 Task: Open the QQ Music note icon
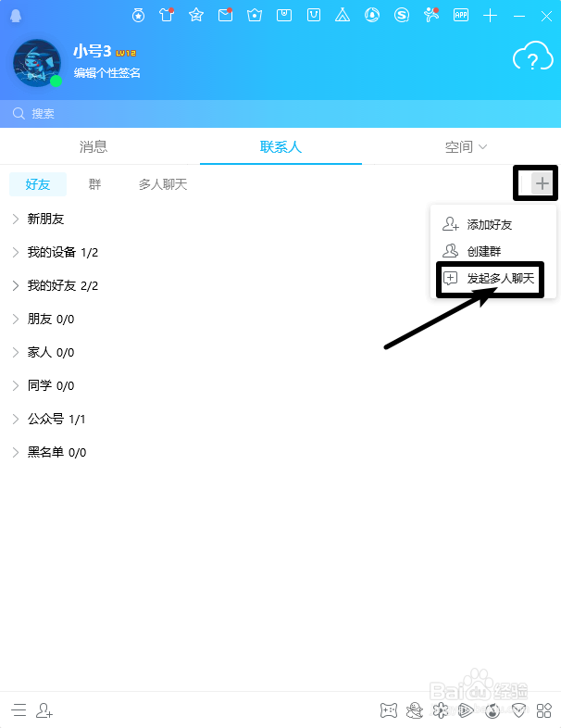click(492, 709)
